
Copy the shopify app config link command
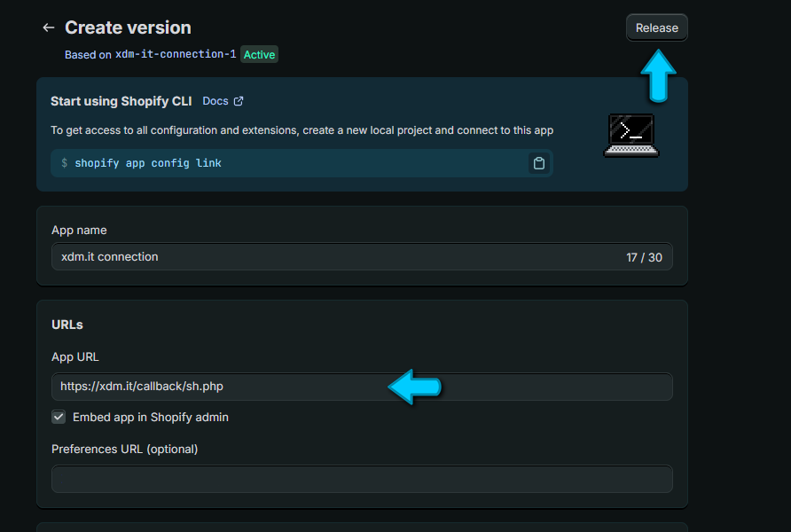539,163
